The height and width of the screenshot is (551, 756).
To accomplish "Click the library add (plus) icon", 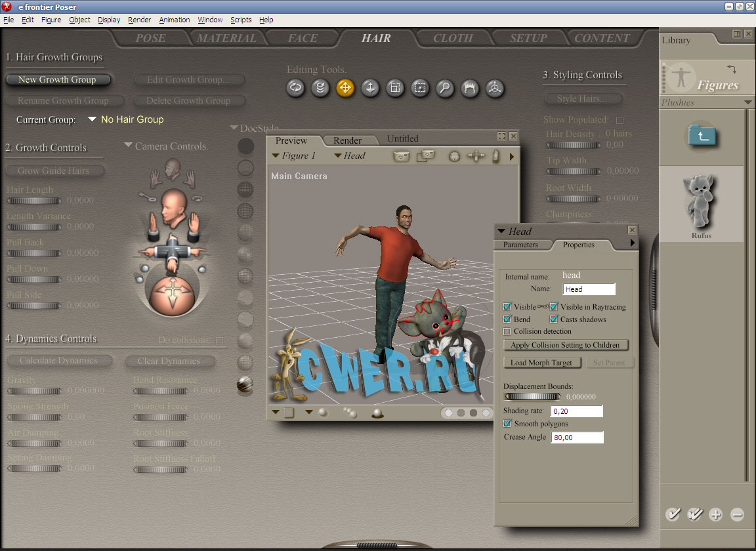I will (x=715, y=515).
